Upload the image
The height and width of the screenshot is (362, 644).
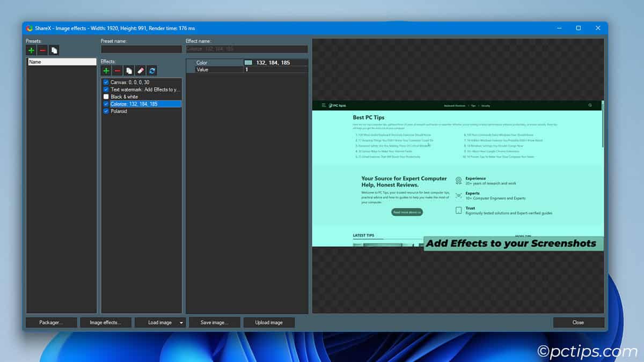pos(269,322)
